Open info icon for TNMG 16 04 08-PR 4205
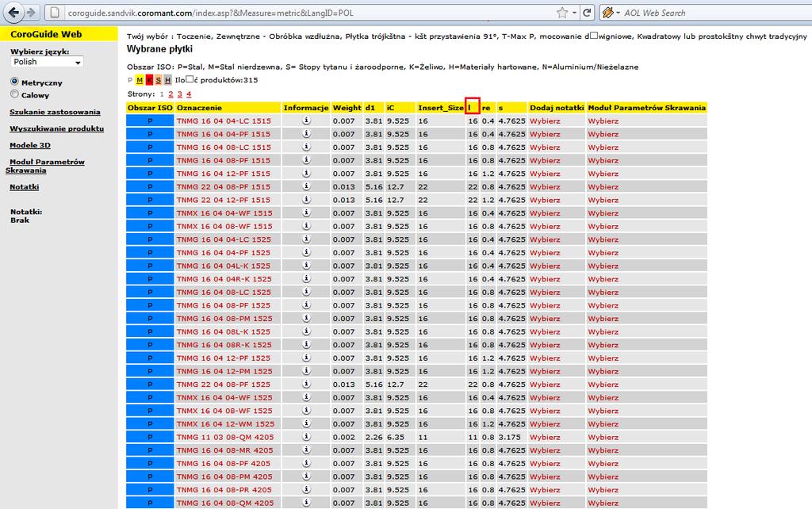Viewport: 812px width, 509px height. click(x=306, y=489)
